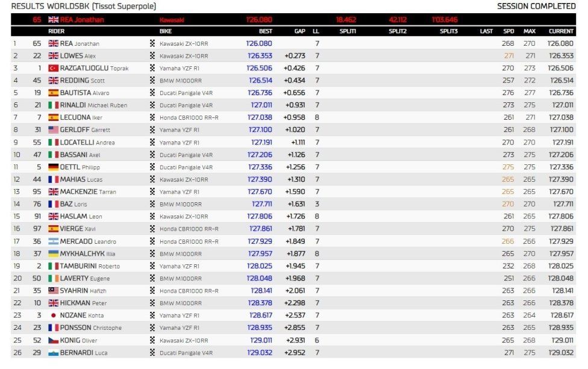Click the Czech flag beside KONIG Oliver
The image size is (588, 369).
pyautogui.click(x=53, y=341)
